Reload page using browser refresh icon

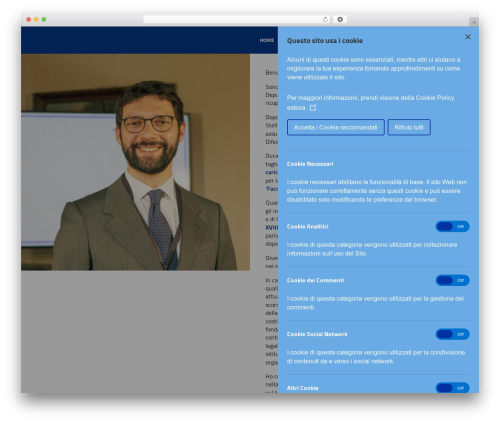click(x=325, y=20)
